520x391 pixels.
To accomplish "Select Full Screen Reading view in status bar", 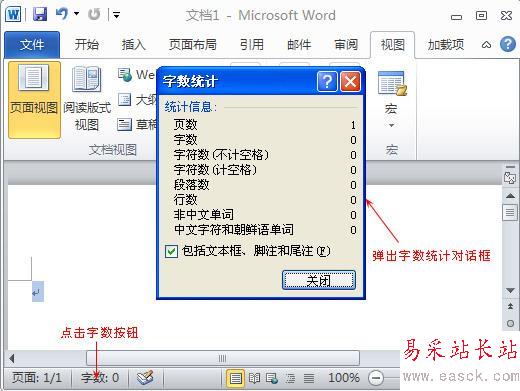I will 254,378.
